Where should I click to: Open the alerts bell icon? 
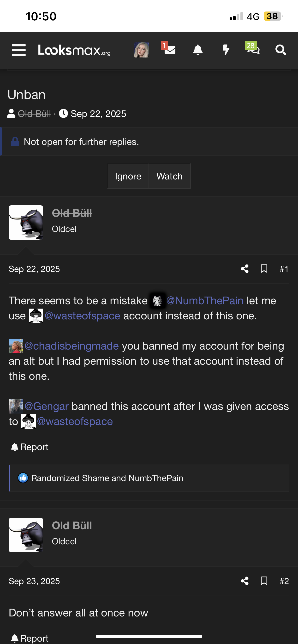[197, 50]
